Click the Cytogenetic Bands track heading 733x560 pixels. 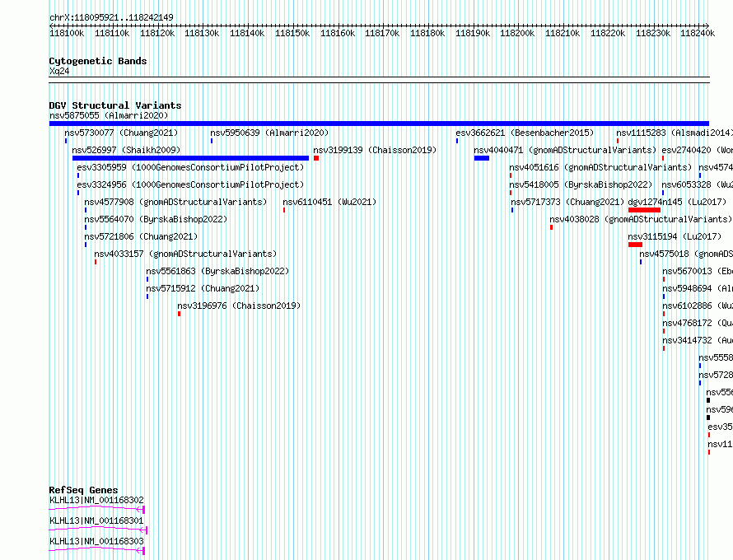pos(98,61)
